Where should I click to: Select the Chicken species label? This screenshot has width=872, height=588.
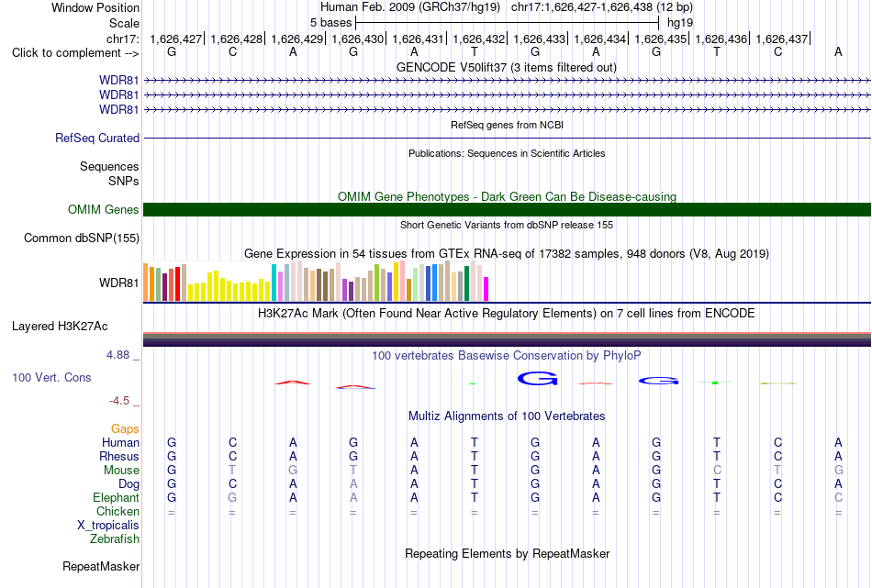[x=117, y=511]
